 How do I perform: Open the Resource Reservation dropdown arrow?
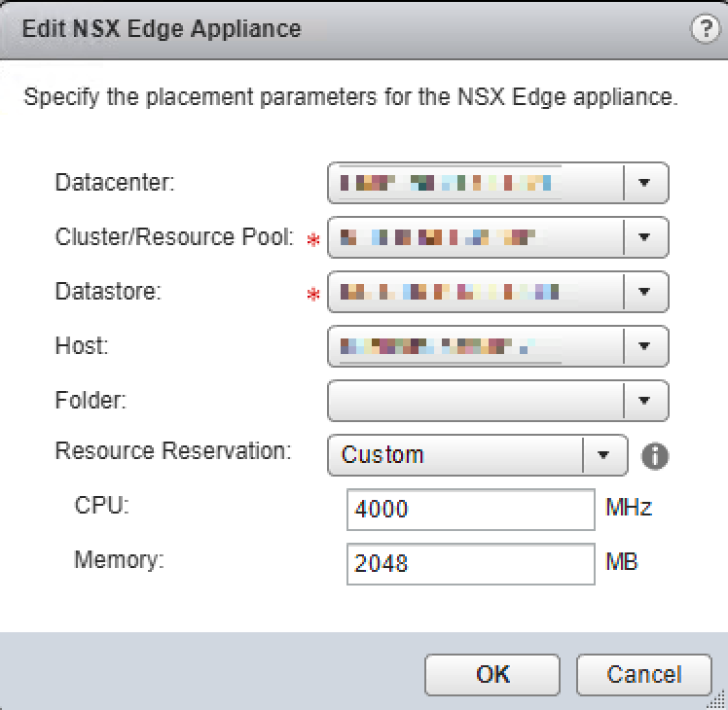click(604, 454)
